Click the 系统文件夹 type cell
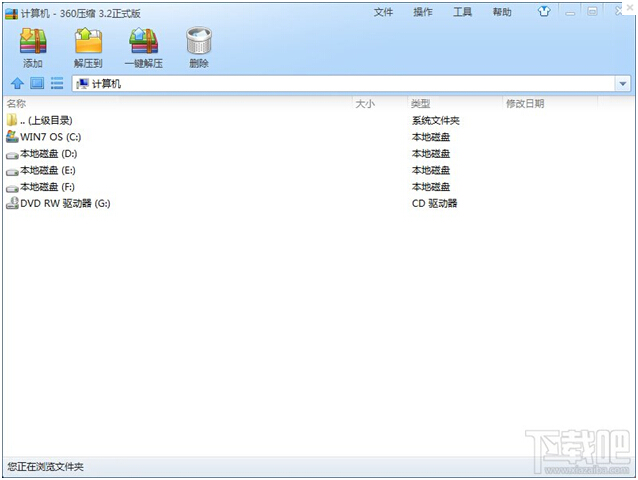 (436, 120)
